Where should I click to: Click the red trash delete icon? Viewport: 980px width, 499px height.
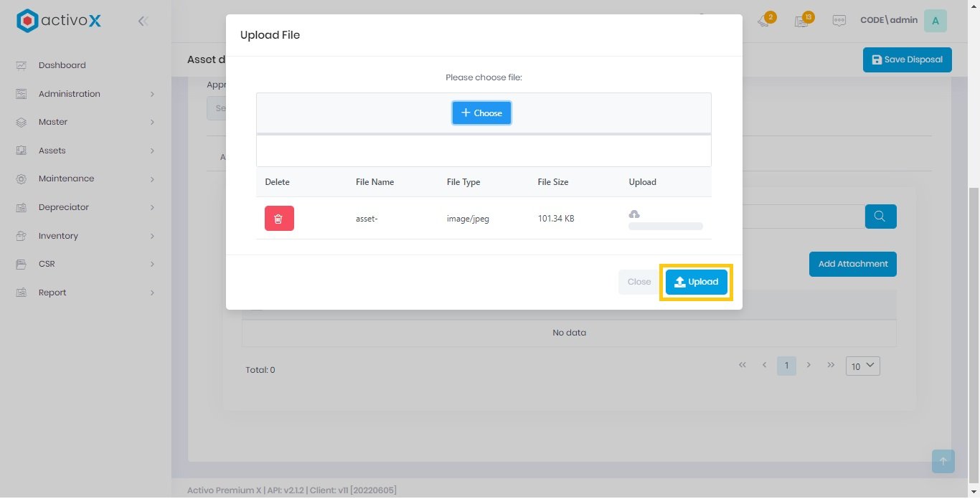pyautogui.click(x=279, y=219)
